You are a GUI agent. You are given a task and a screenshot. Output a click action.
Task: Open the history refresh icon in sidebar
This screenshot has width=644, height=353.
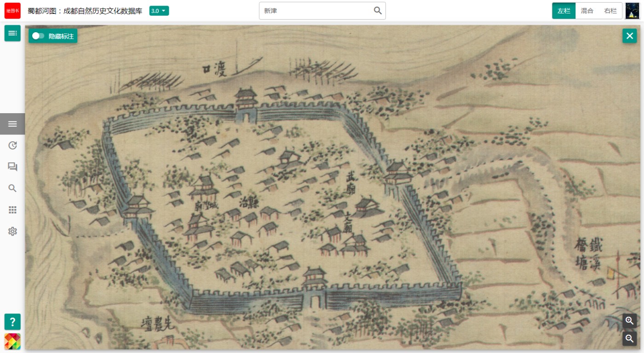pos(12,145)
